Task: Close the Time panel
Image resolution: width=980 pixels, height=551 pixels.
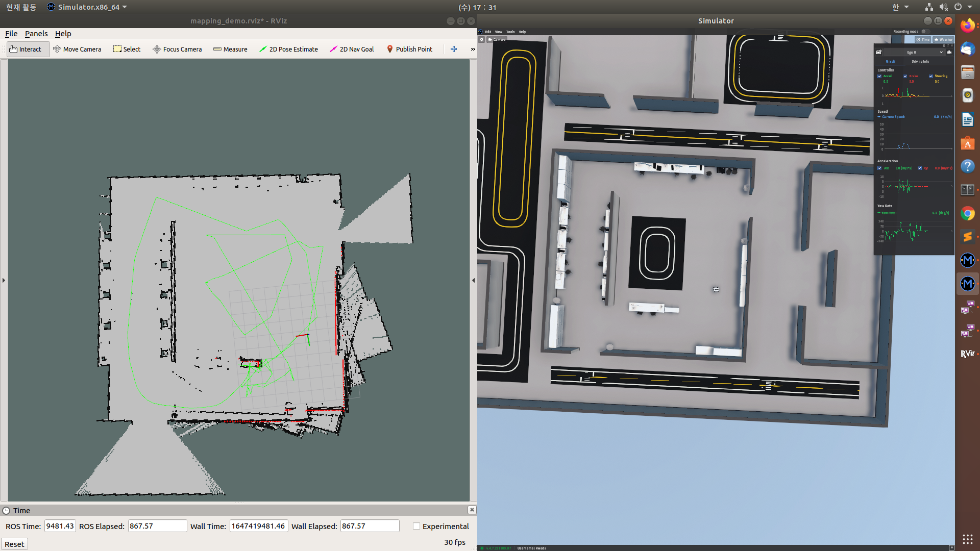Action: pos(472,510)
